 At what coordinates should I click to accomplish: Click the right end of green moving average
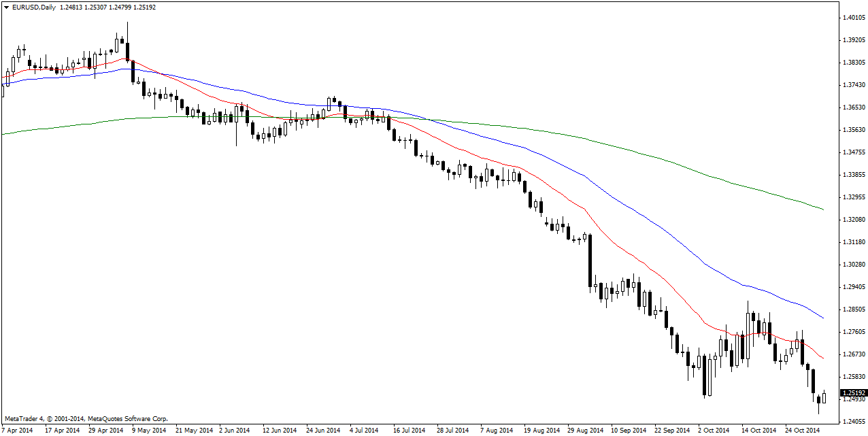tap(822, 209)
